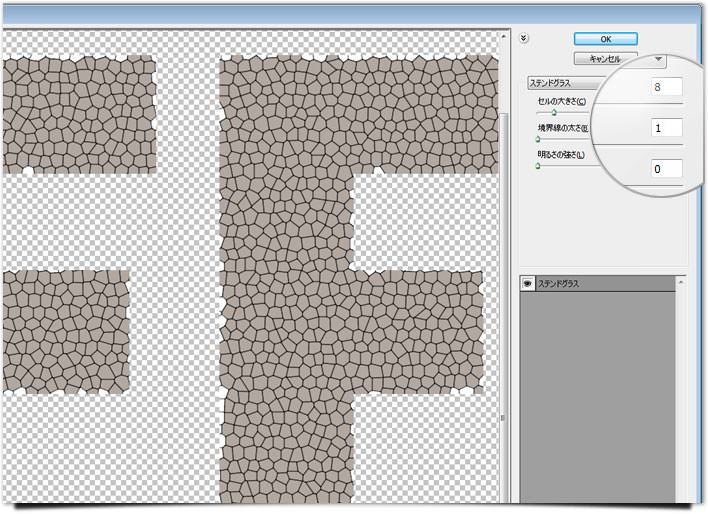
Task: Click the セルの大きさ(C) label
Action: [561, 102]
